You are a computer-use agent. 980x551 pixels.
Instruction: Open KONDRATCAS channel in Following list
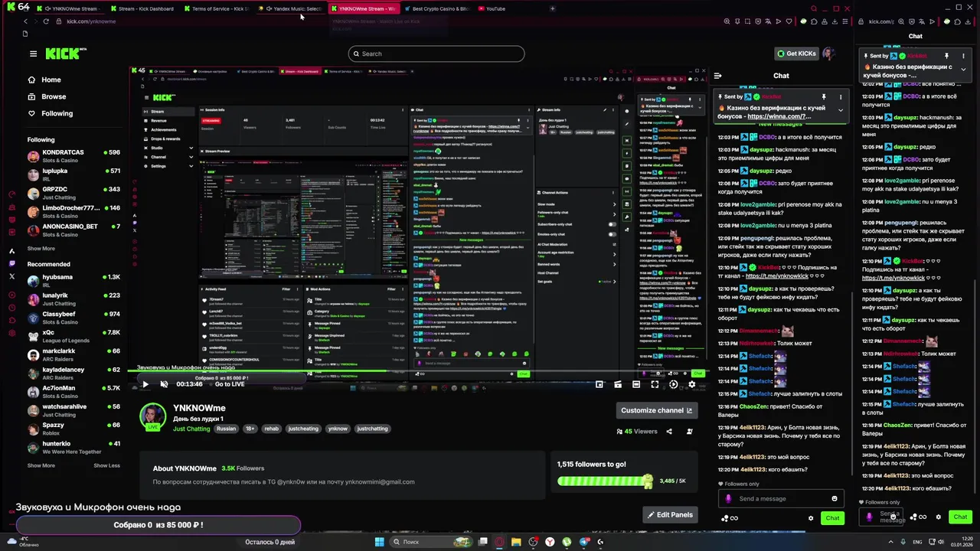click(73, 156)
